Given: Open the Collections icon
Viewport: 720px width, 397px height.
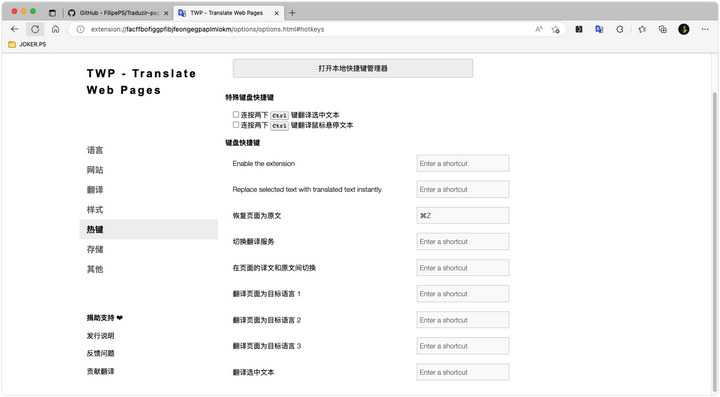Looking at the screenshot, I should point(662,29).
